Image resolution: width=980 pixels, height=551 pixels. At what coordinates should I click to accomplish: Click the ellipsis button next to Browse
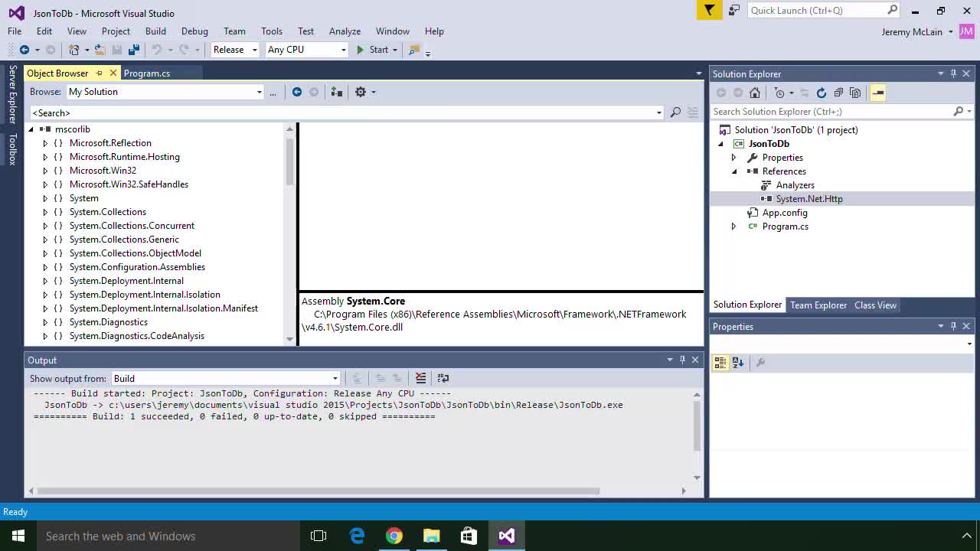pyautogui.click(x=273, y=92)
